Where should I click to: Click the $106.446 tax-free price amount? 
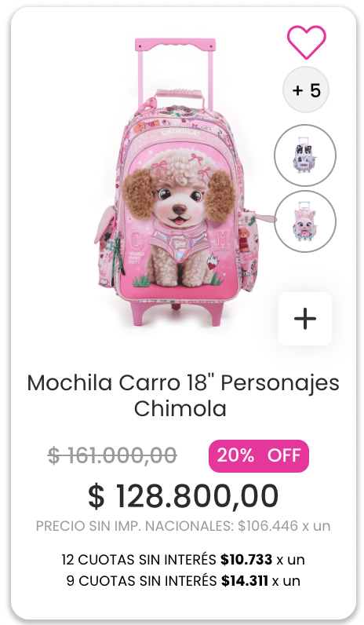click(268, 526)
